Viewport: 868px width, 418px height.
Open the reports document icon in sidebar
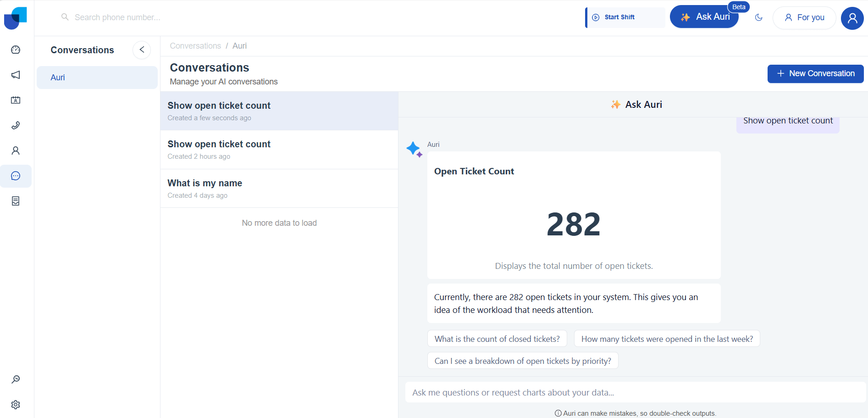click(x=16, y=201)
